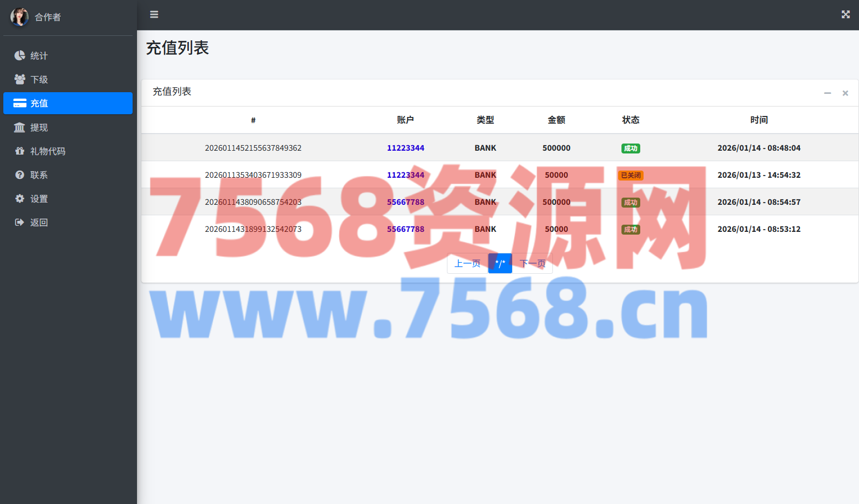Screen dimensions: 859x504
Task: Click the current page indicator button
Action: point(500,264)
